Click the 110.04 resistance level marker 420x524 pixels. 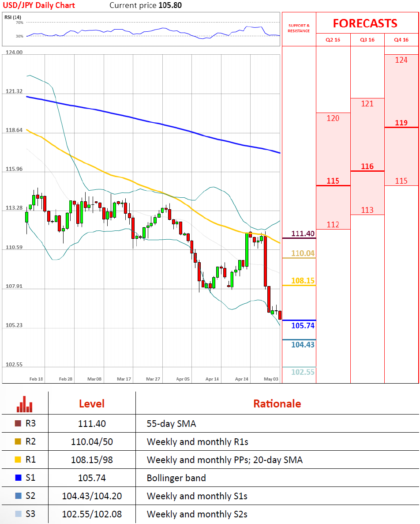(x=303, y=253)
